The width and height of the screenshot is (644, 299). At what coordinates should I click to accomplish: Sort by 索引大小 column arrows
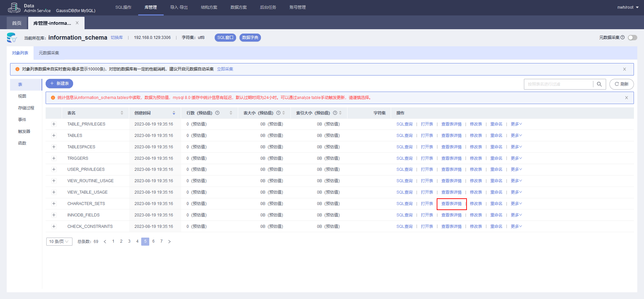click(340, 113)
